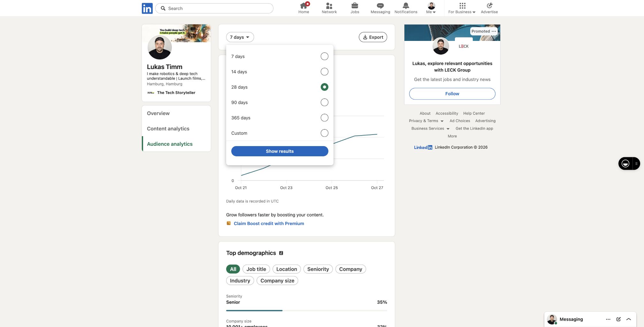644x327 pixels.
Task: Open the For Business dropdown
Action: [x=462, y=8]
